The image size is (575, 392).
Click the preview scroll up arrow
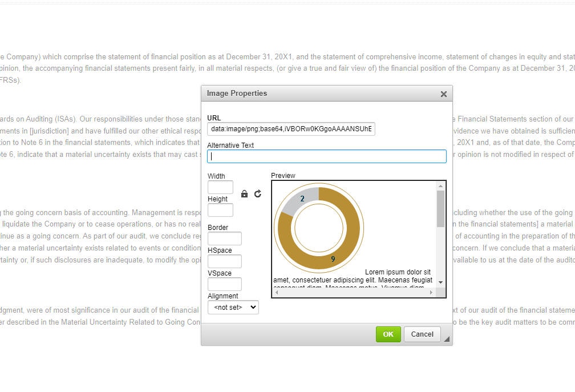(441, 186)
